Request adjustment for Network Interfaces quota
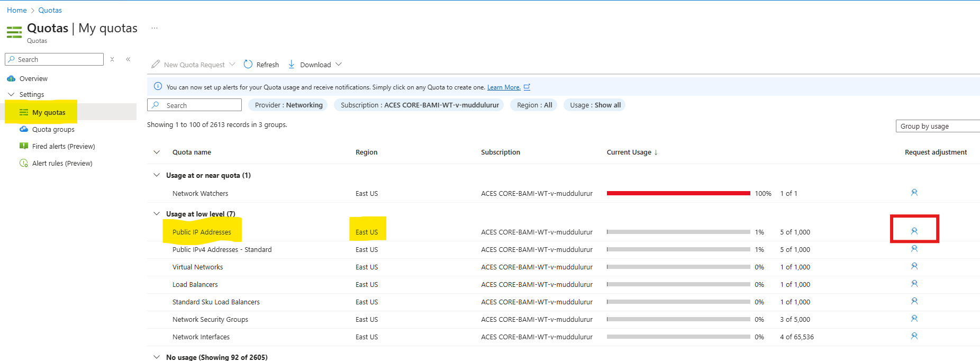Screen dimensions: 980x361 914,336
